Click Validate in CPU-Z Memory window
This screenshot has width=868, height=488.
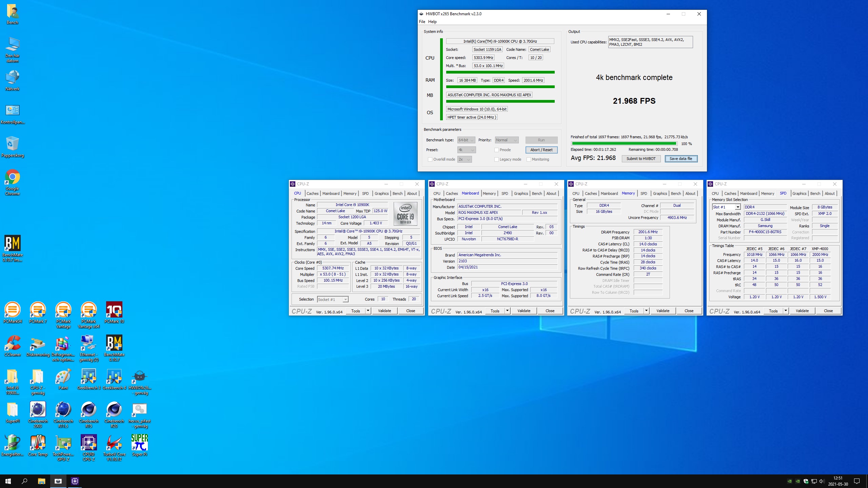point(663,311)
